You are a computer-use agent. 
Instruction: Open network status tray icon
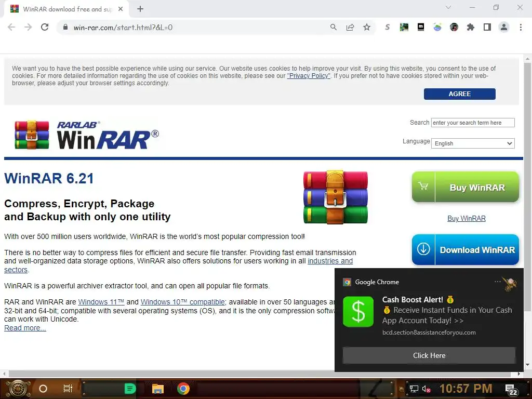pyautogui.click(x=414, y=389)
